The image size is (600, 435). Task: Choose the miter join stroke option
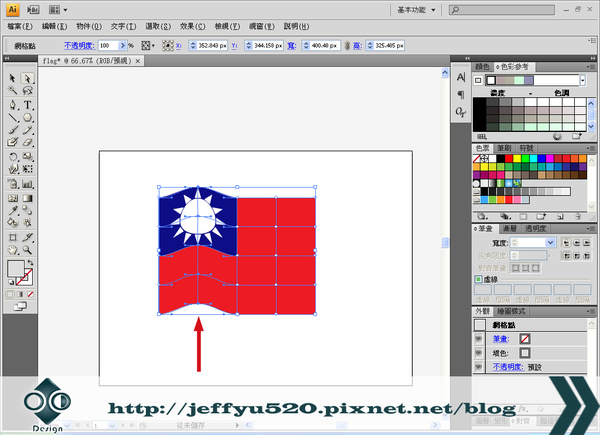(x=566, y=256)
